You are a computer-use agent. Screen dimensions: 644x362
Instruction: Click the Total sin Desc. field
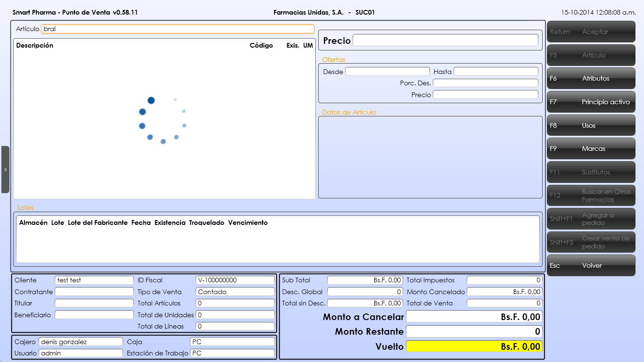(365, 303)
